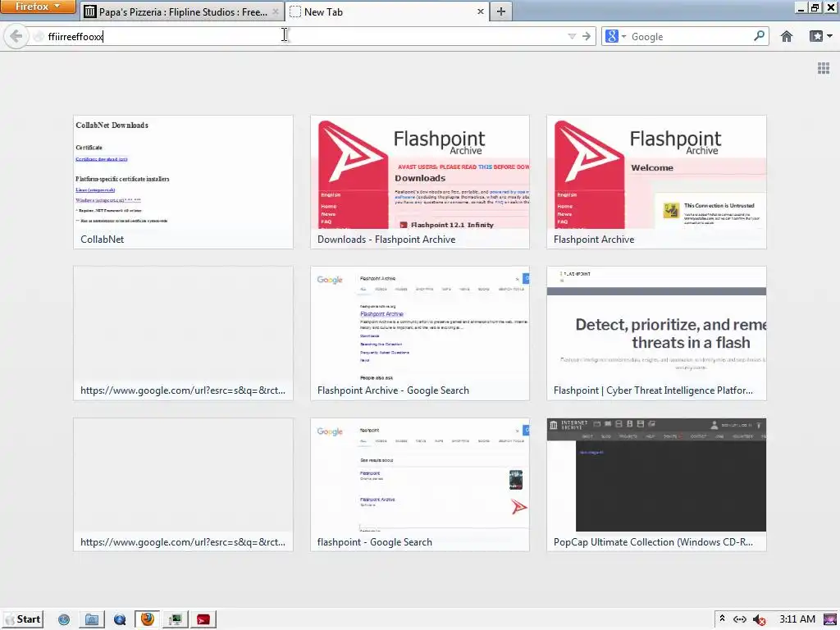Show hidden tray icons chevron
Image resolution: width=840 pixels, height=630 pixels.
(722, 619)
